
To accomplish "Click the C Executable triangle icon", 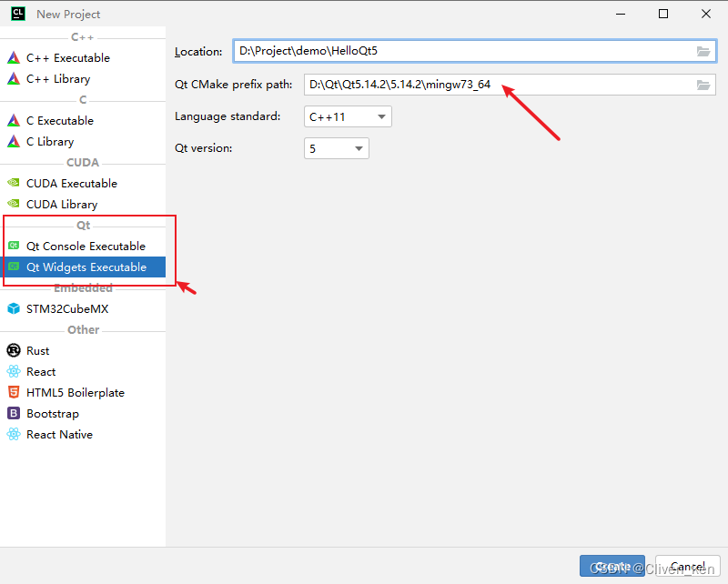I will pyautogui.click(x=14, y=120).
